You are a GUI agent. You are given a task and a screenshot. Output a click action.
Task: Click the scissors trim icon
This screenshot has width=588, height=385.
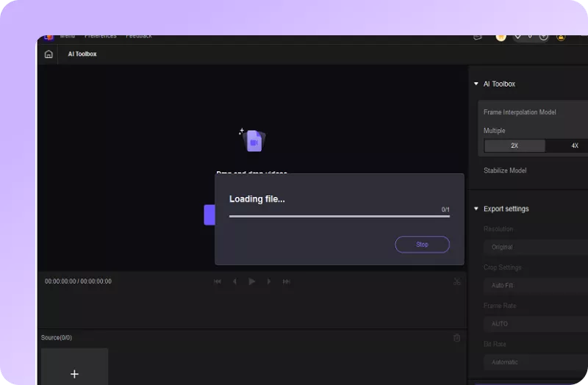click(x=456, y=281)
